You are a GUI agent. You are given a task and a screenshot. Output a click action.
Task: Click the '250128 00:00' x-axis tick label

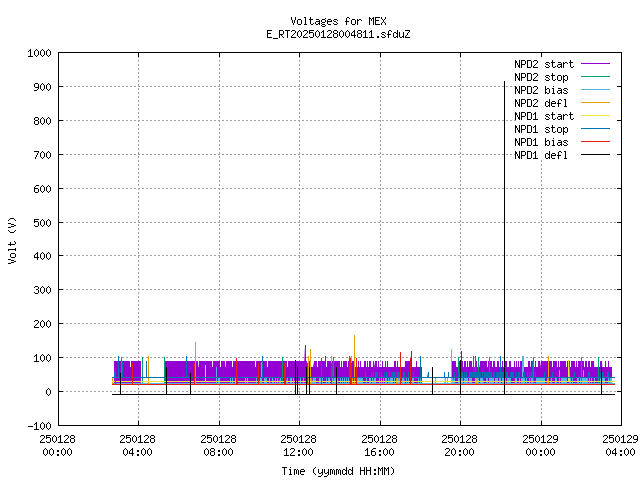point(58,445)
